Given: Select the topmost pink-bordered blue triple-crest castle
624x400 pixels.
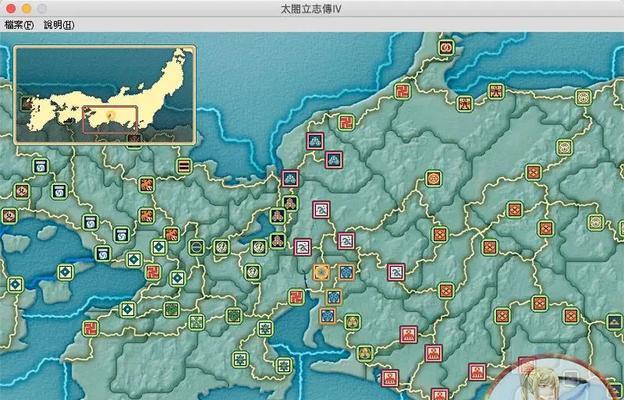Looking at the screenshot, I should pos(315,141).
